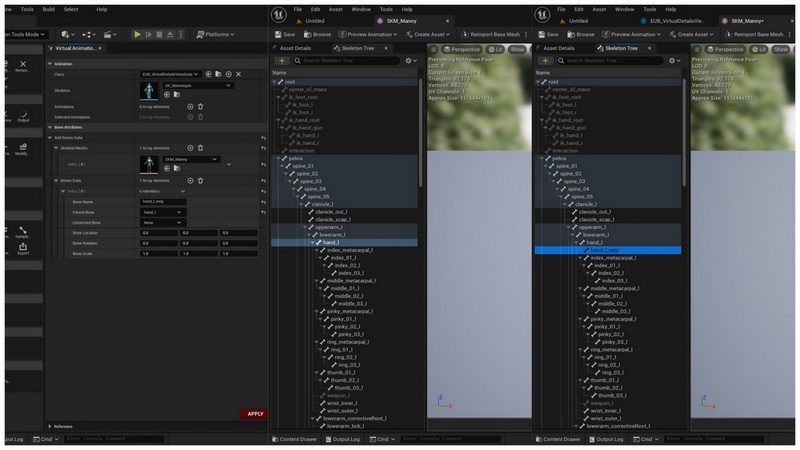Toggle the viewport Show options
This screenshot has width=800, height=450.
(x=518, y=49)
